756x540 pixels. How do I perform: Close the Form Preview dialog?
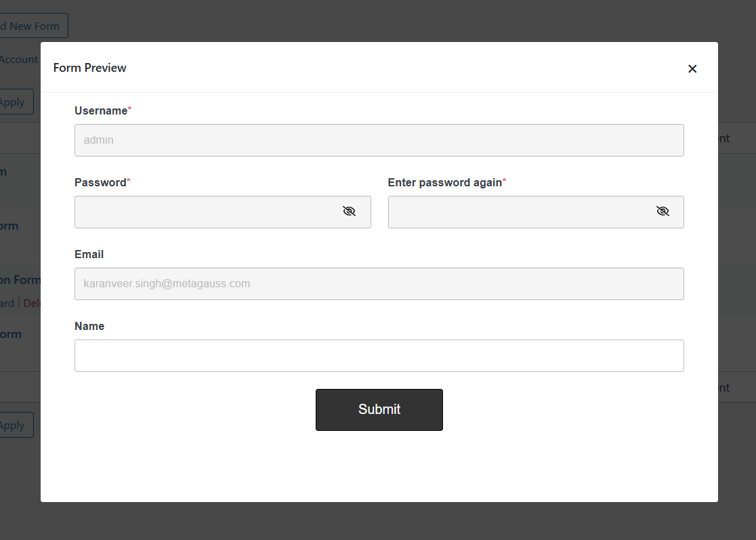click(x=692, y=68)
